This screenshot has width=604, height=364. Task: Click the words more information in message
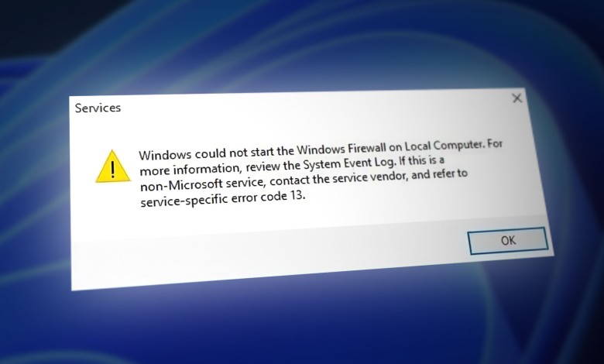tap(190, 170)
